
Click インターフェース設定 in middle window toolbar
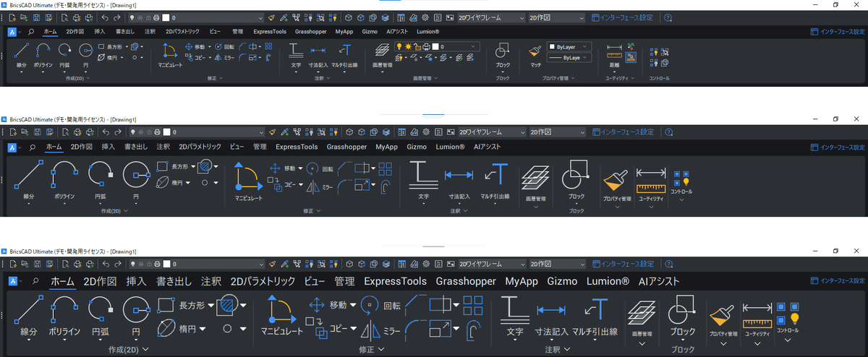click(x=622, y=132)
